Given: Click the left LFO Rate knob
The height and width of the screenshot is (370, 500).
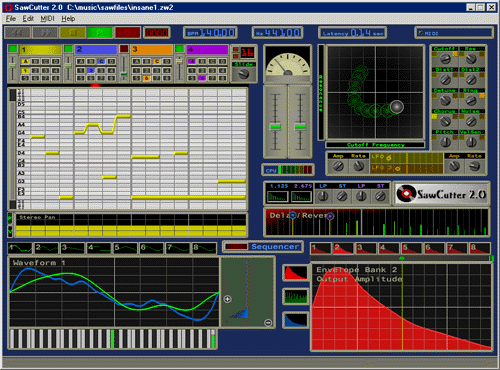Looking at the screenshot, I should pyautogui.click(x=358, y=166).
